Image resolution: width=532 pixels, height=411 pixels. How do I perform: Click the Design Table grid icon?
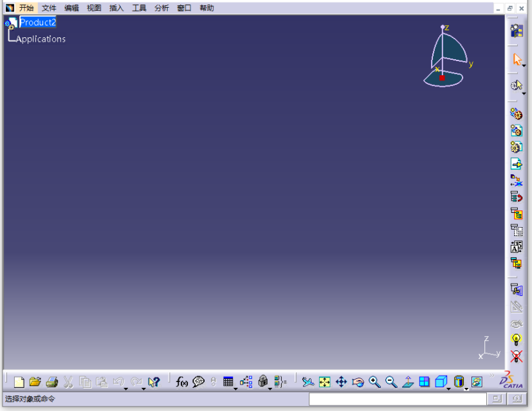point(228,382)
